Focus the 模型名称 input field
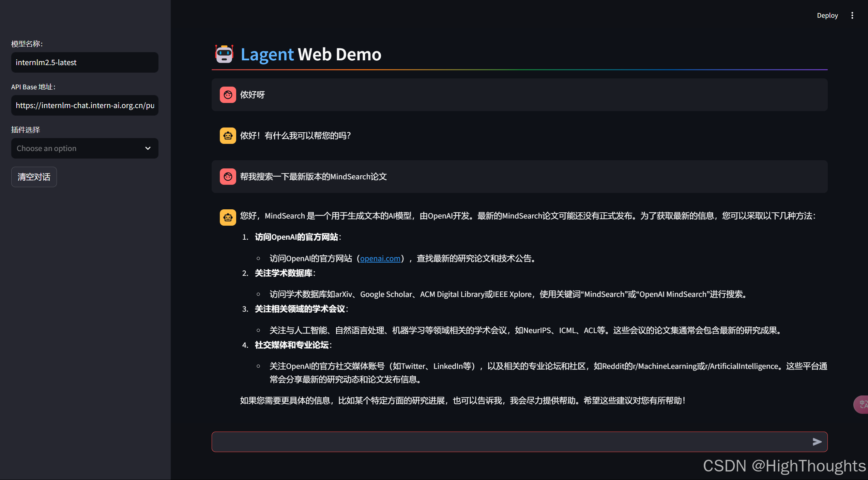Screen dimensions: 868x480 pos(85,62)
